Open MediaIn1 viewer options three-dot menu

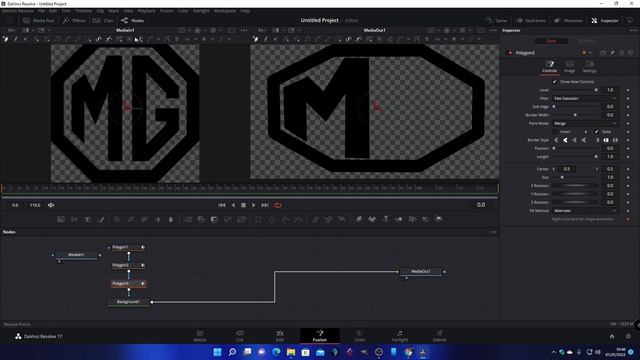click(244, 30)
